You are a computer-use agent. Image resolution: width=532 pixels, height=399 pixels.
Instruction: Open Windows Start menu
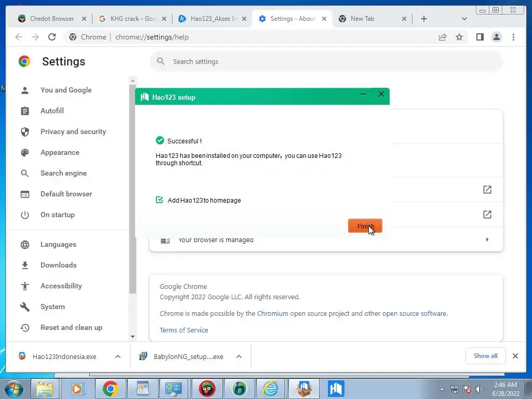pos(14,389)
